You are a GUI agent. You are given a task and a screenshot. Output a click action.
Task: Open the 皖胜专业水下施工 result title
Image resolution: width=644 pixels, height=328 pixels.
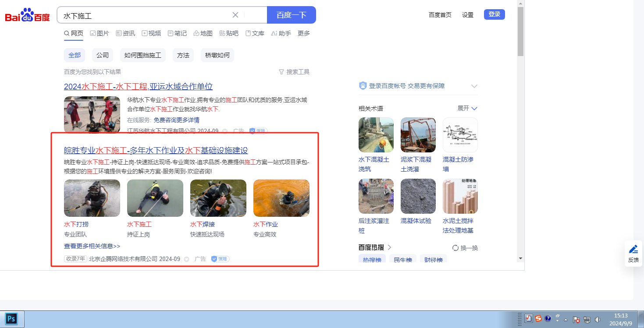[156, 151]
